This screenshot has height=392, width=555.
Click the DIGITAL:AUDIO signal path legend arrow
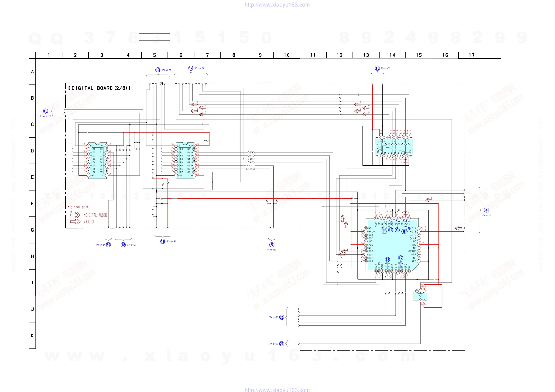tap(75, 215)
